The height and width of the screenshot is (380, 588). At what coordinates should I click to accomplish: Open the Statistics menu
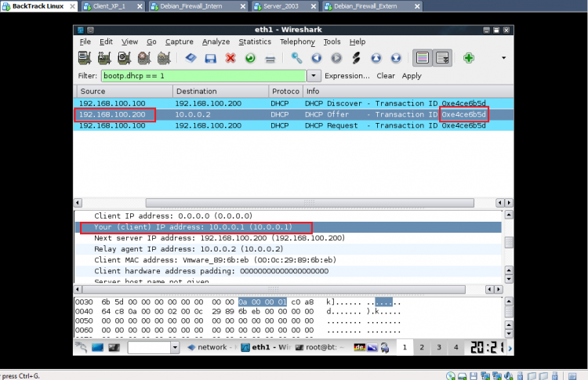(x=254, y=42)
